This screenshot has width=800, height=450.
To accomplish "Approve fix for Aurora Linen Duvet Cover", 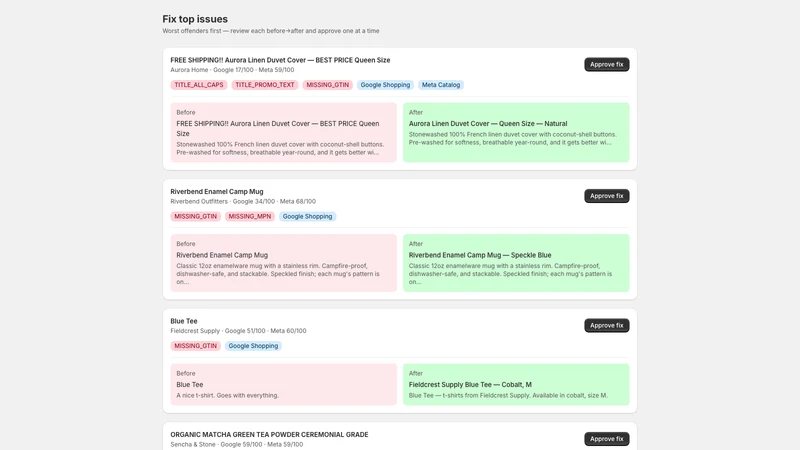I will 607,64.
